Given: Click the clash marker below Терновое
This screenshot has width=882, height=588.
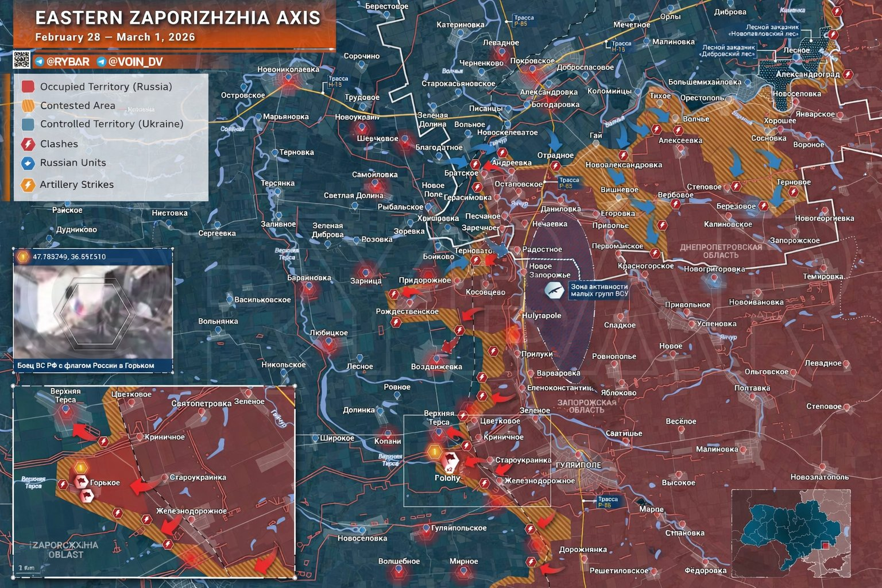Looking at the screenshot, I should click(x=793, y=192).
